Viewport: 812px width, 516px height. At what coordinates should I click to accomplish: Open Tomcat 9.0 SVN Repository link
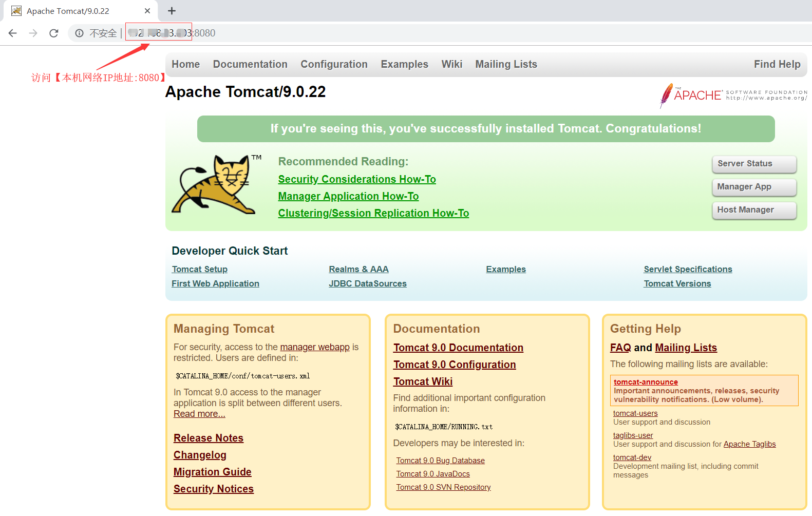(x=443, y=487)
